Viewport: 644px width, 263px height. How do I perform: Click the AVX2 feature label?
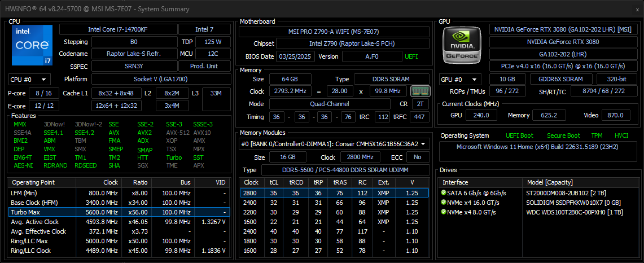[144, 133]
